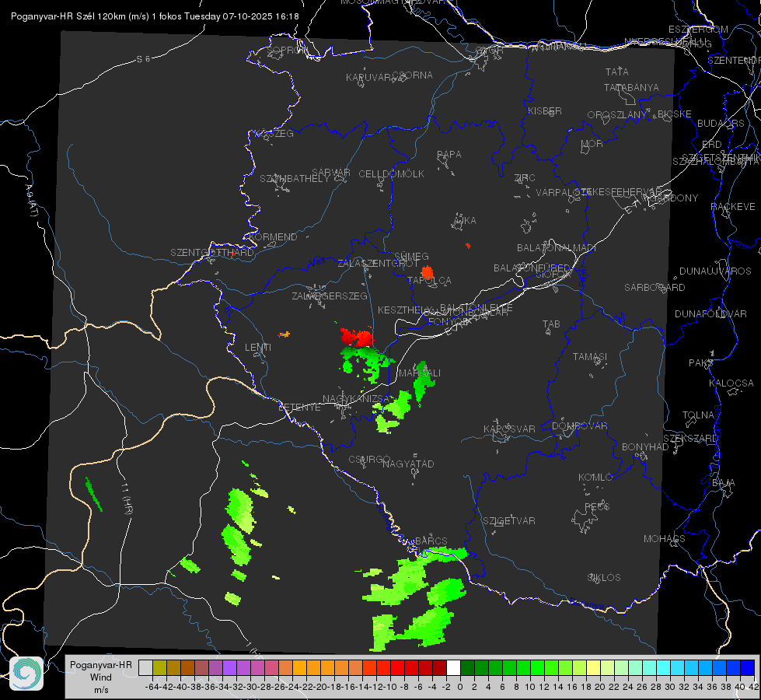Click the KAPOSVÁR city label
Screen dimensions: 761x700
coord(510,429)
